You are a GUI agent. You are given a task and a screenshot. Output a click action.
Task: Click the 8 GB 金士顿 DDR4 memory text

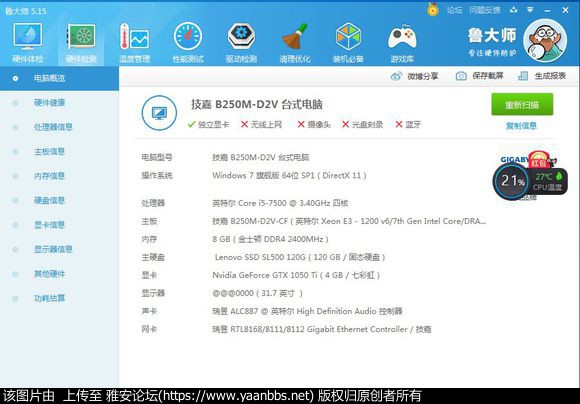point(270,239)
